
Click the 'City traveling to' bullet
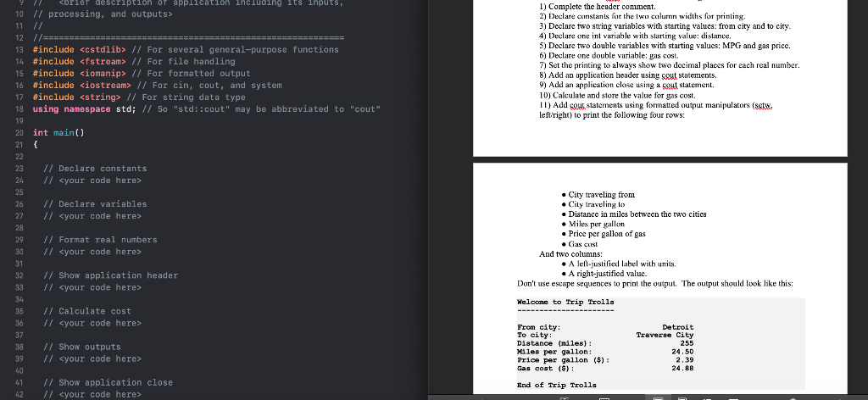[x=597, y=205]
